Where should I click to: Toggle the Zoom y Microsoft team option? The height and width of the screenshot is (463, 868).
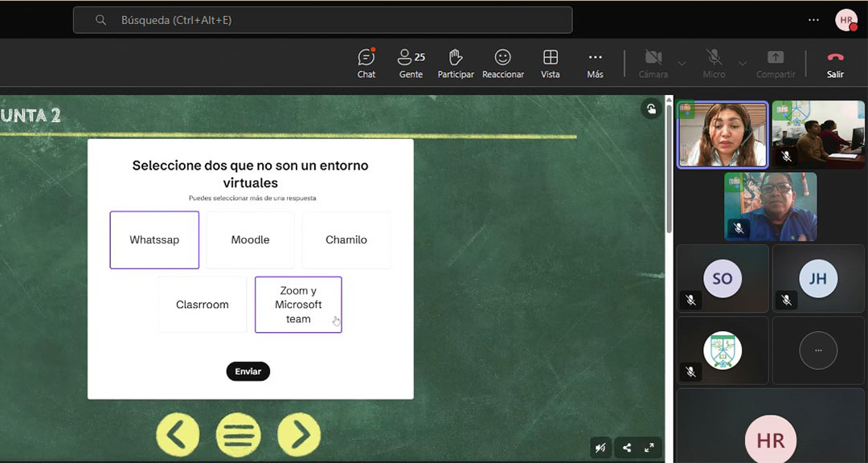click(x=298, y=305)
